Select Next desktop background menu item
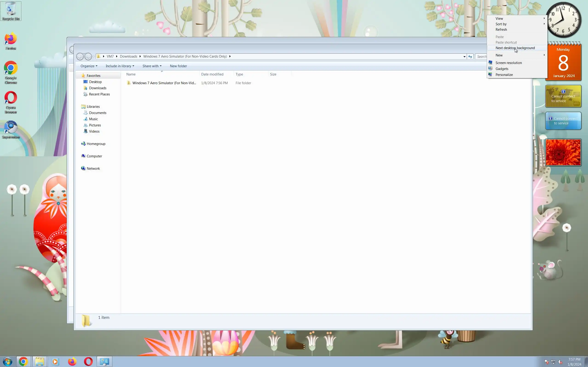 click(515, 48)
